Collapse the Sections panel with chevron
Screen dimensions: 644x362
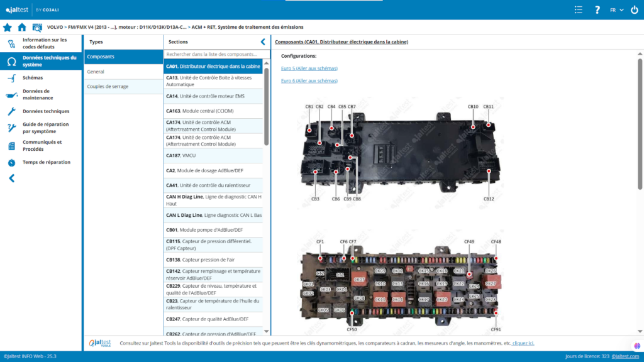[x=263, y=42]
